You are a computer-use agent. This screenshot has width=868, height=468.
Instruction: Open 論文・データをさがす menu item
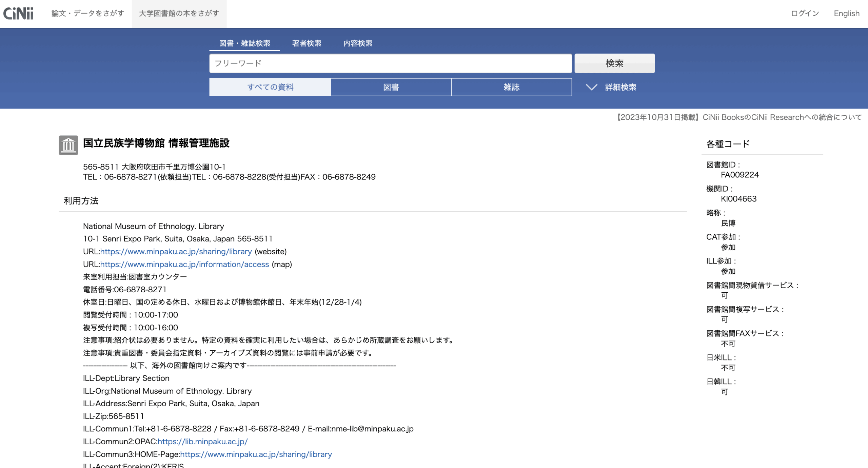tap(88, 14)
